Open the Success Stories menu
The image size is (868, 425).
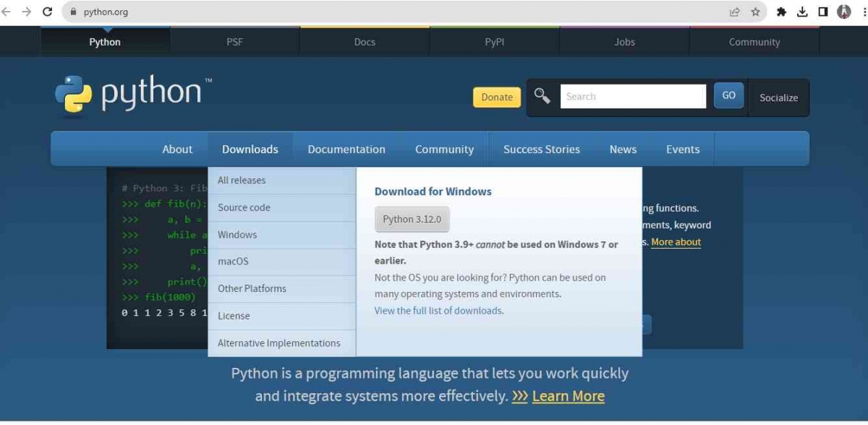(541, 149)
